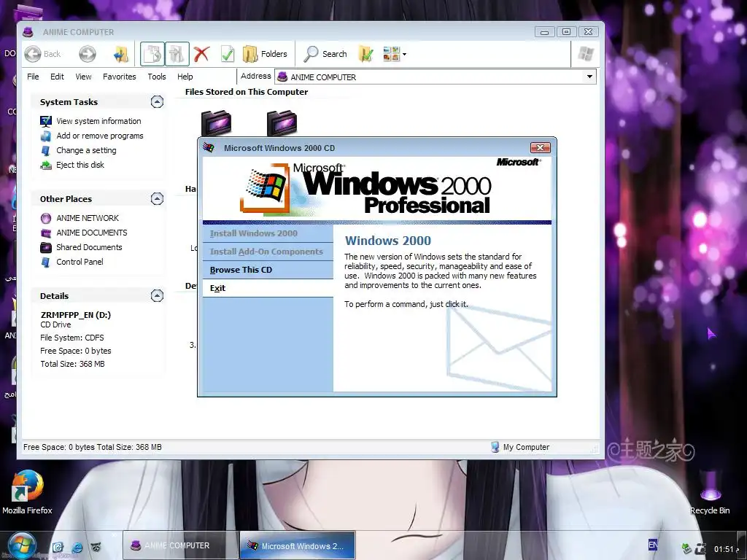Click Exit in the Windows 2000 dialog
Image resolution: width=747 pixels, height=560 pixels.
tap(268, 288)
